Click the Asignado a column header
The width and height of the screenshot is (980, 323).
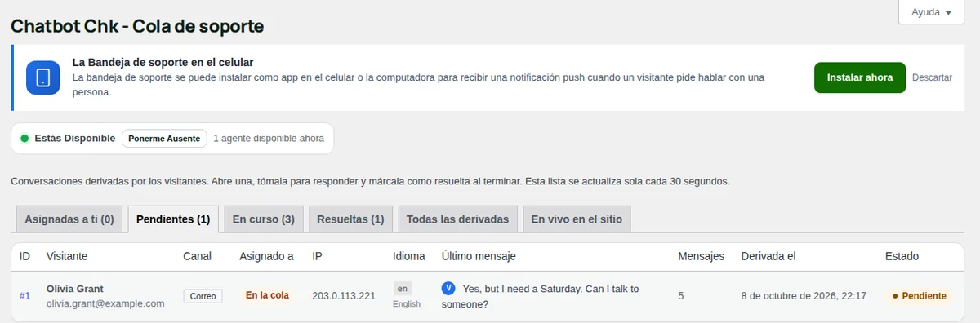tap(266, 256)
